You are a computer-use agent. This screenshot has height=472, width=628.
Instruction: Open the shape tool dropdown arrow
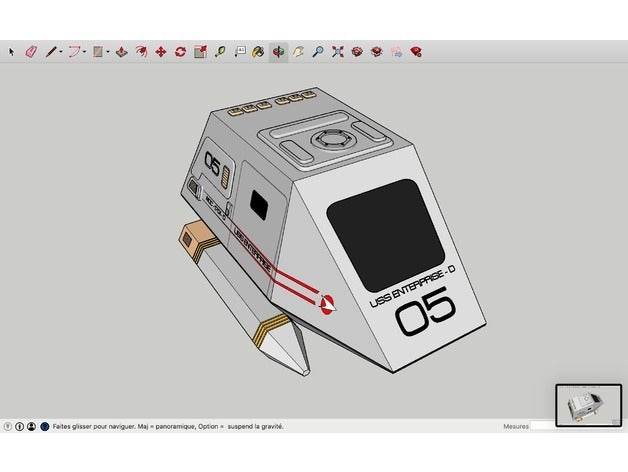tap(108, 52)
